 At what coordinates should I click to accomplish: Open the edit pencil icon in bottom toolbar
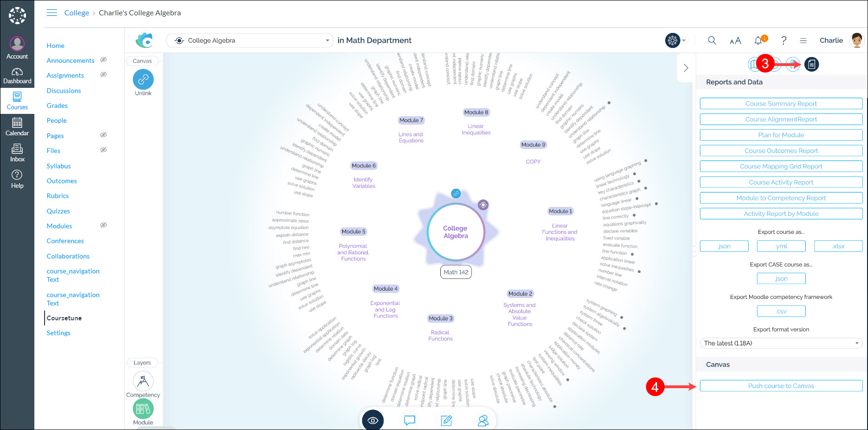(x=446, y=420)
